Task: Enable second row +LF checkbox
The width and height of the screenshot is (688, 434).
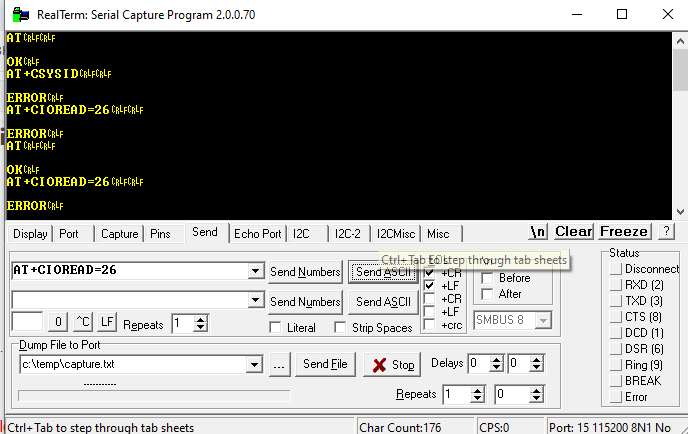Action: pyautogui.click(x=430, y=312)
